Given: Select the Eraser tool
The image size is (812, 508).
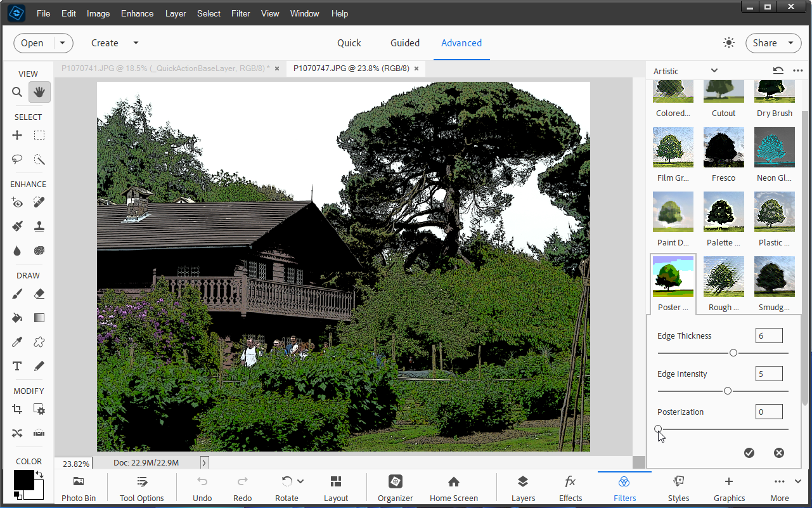Looking at the screenshot, I should point(39,294).
